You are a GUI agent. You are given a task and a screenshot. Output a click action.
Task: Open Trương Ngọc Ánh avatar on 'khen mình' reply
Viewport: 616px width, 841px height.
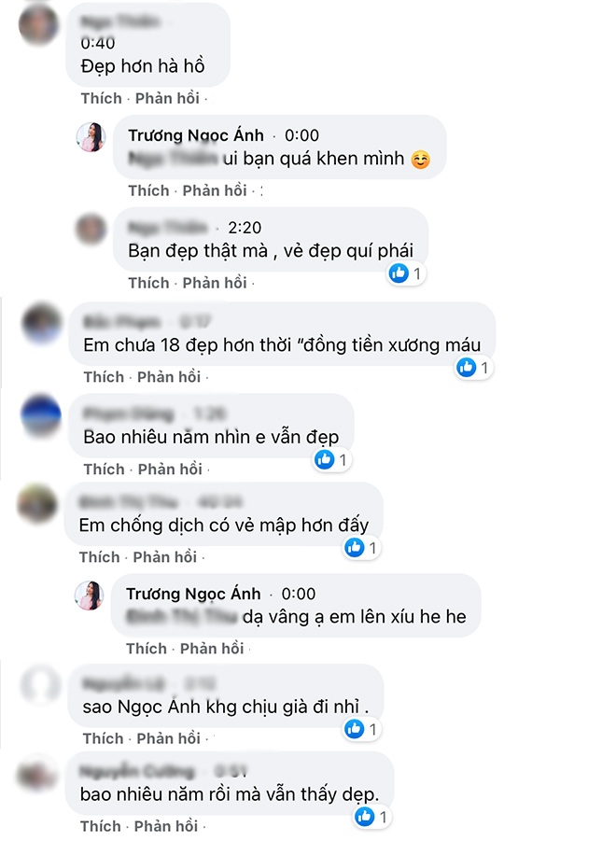91,137
